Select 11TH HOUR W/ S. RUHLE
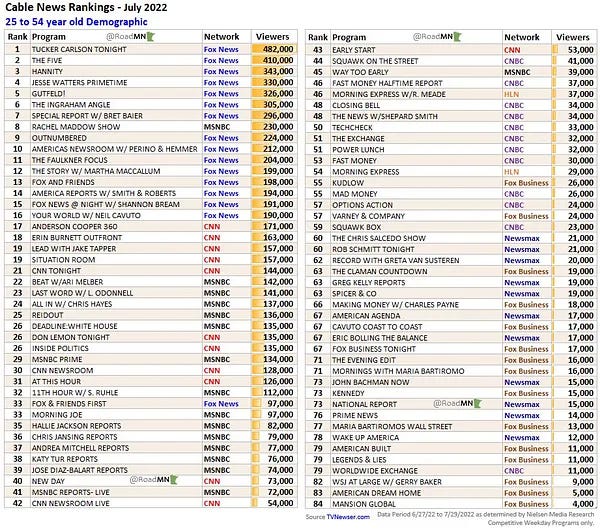 75,393
